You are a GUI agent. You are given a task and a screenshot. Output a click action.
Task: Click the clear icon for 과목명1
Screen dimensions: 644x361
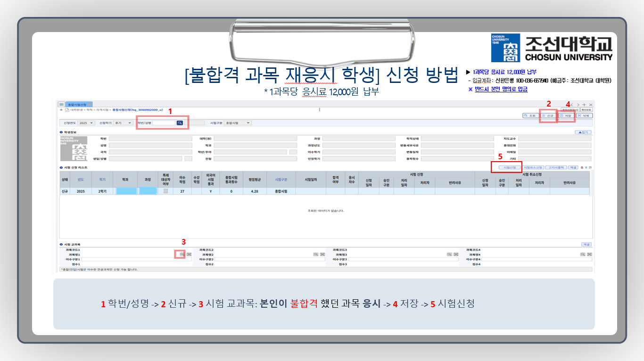click(x=189, y=254)
